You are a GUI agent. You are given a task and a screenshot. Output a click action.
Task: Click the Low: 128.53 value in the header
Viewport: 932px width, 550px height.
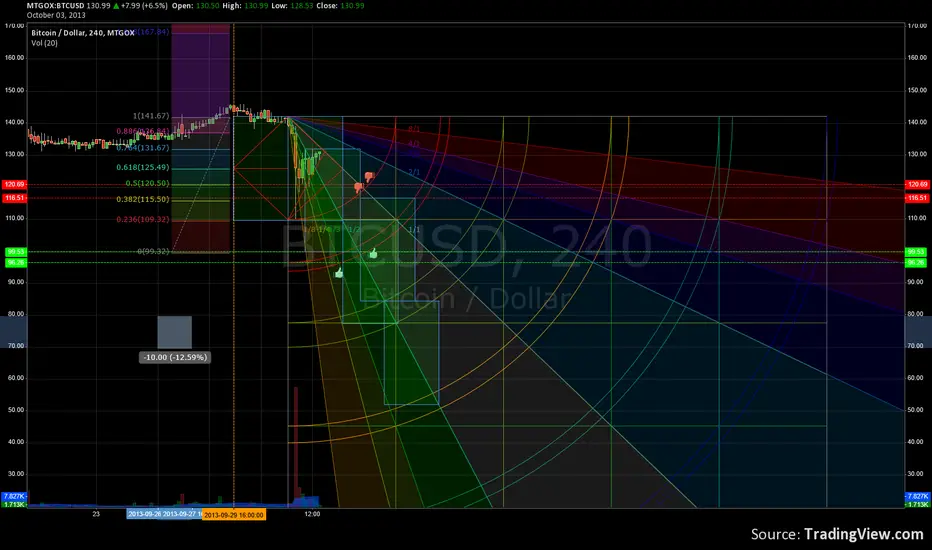point(292,5)
